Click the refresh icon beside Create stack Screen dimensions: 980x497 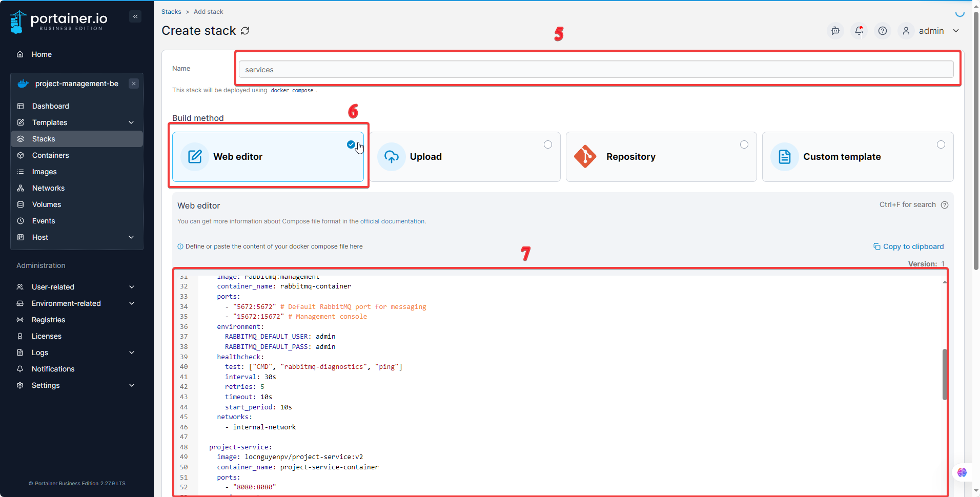tap(246, 31)
